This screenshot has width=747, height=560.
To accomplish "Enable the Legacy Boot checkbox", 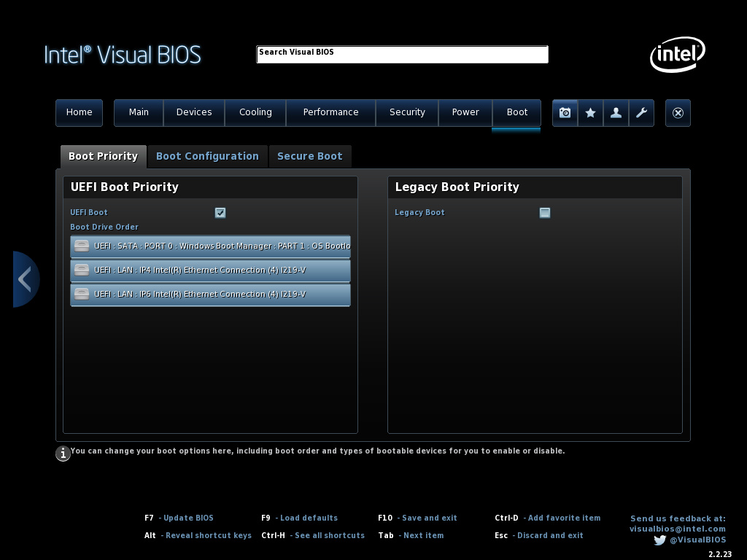I will tap(544, 212).
